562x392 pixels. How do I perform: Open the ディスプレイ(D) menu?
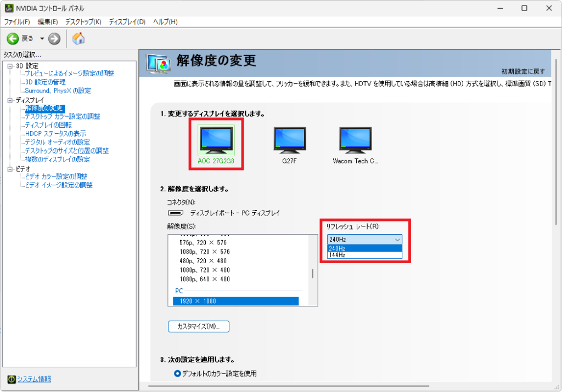coord(127,22)
